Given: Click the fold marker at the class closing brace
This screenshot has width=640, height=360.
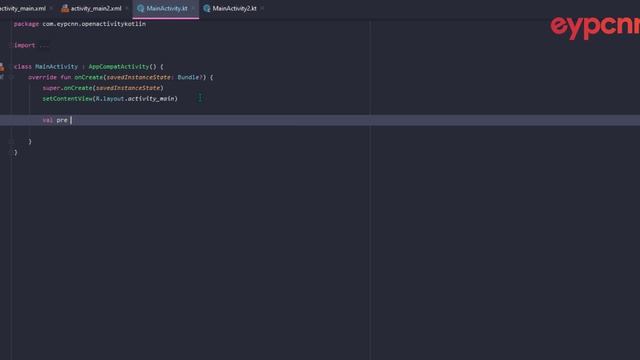Looking at the screenshot, I should point(11,152).
